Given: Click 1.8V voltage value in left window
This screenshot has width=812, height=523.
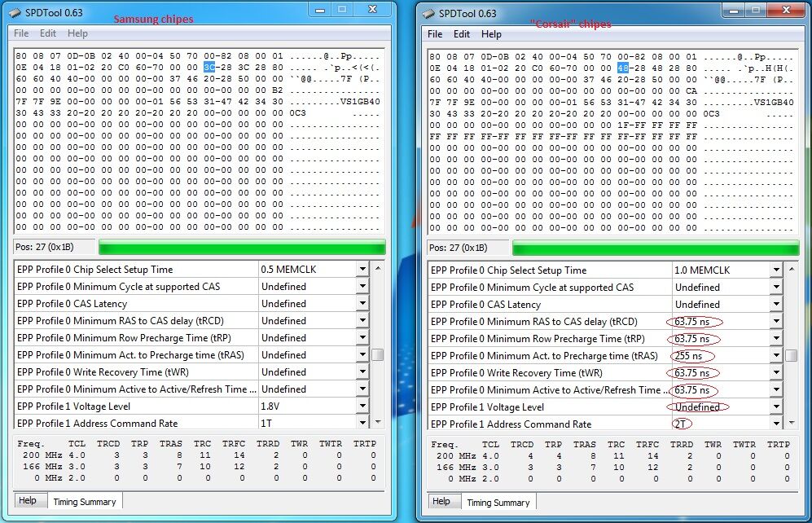Looking at the screenshot, I should pyautogui.click(x=270, y=407).
